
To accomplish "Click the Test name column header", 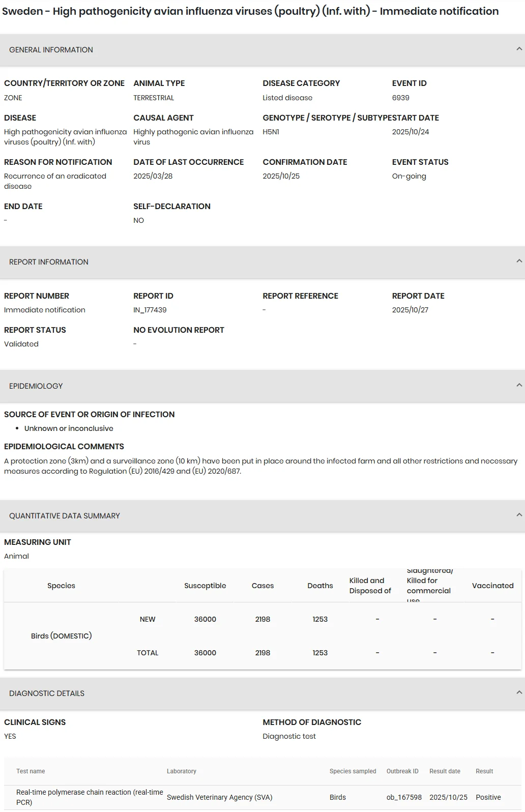I will [x=31, y=771].
